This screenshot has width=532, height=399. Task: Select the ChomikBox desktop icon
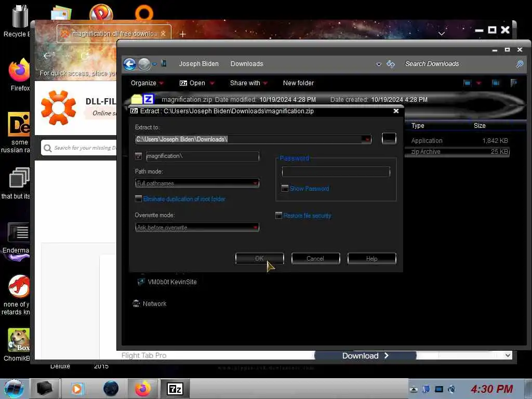[x=18, y=345]
